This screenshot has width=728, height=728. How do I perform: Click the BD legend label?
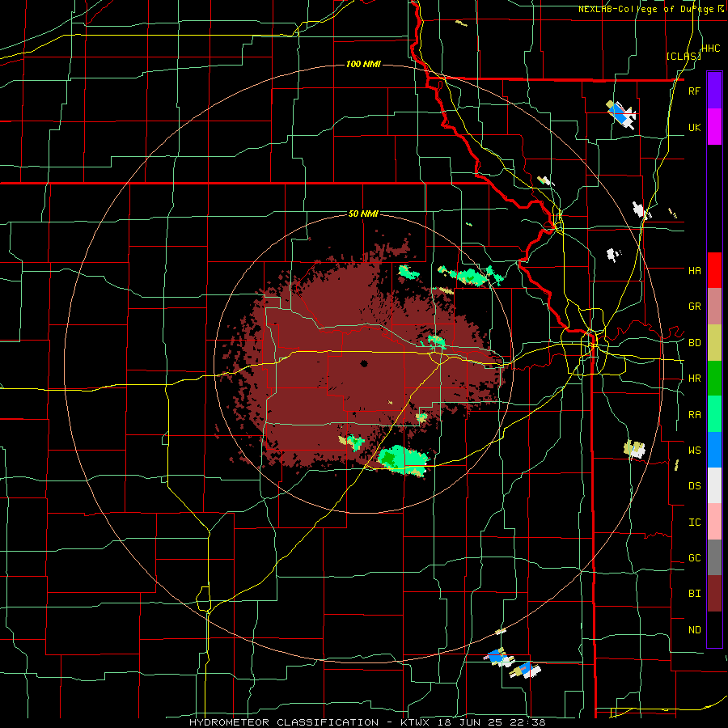(x=694, y=343)
